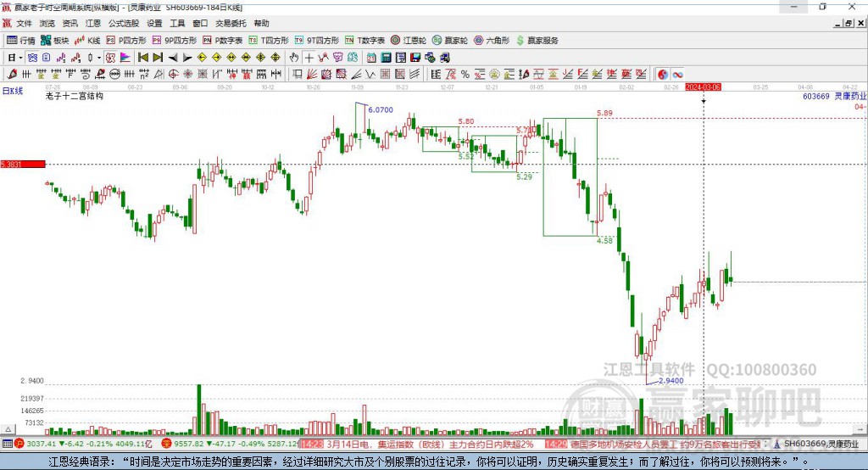Click SH603669,灵康药业 in status bar
The height and width of the screenshot is (470, 868).
click(821, 444)
